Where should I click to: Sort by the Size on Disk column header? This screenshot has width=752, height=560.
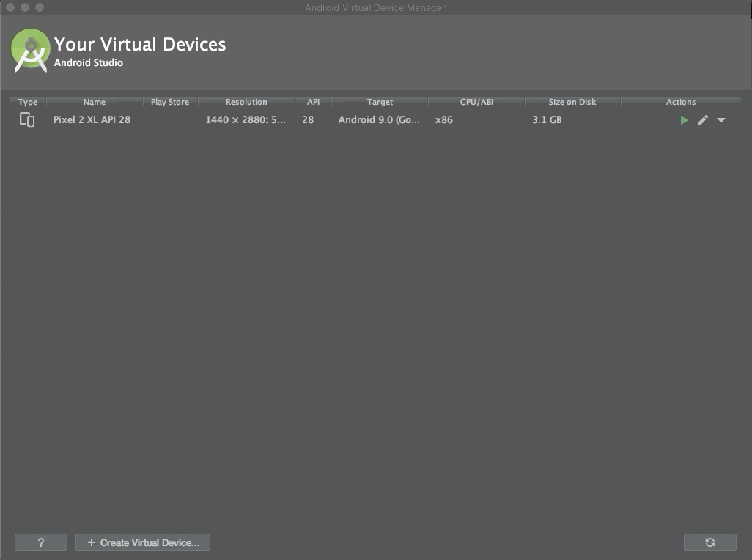pyautogui.click(x=572, y=102)
